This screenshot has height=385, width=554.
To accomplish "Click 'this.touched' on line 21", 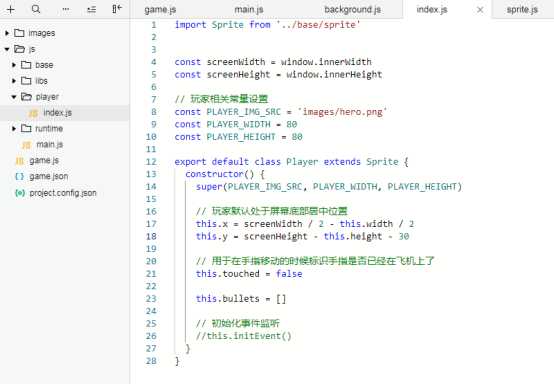I will (228, 274).
